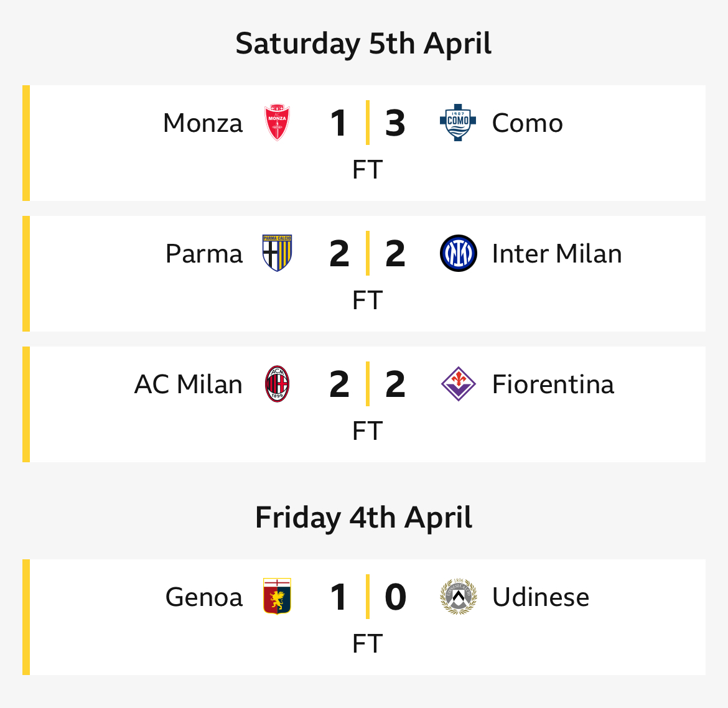Click the Genoa team name
The height and width of the screenshot is (708, 728).
[204, 597]
